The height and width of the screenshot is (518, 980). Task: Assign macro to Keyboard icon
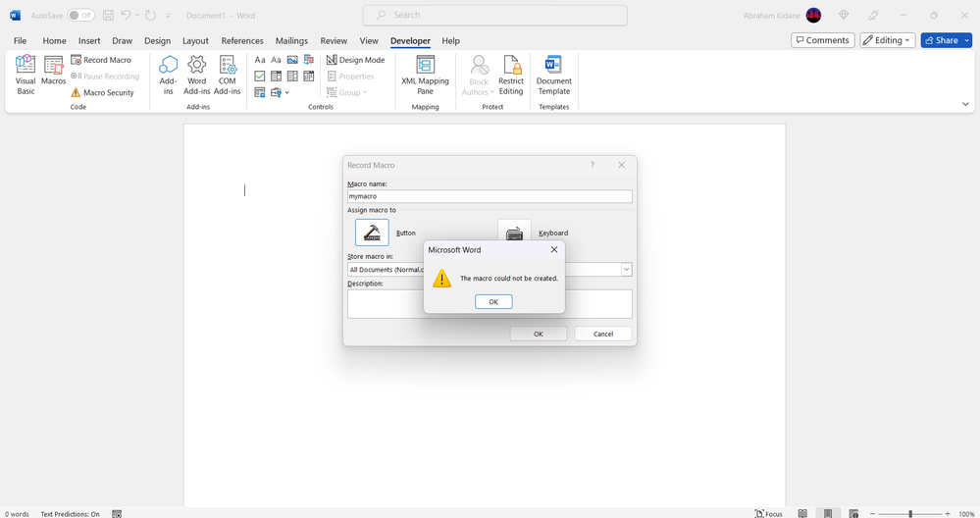coord(514,231)
